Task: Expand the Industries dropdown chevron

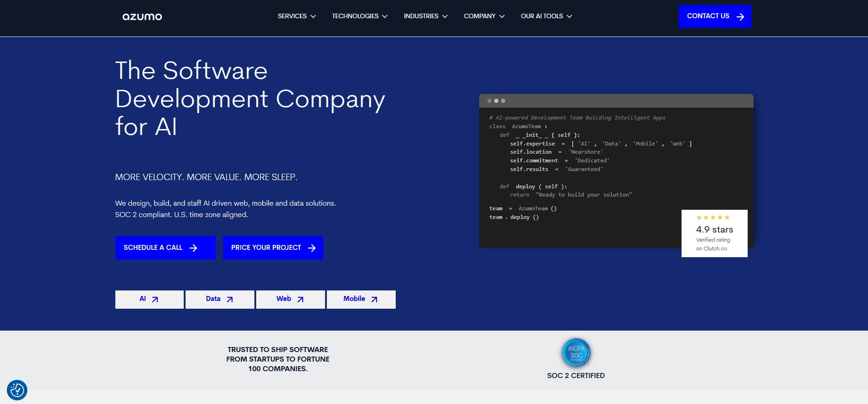Action: pyautogui.click(x=445, y=16)
